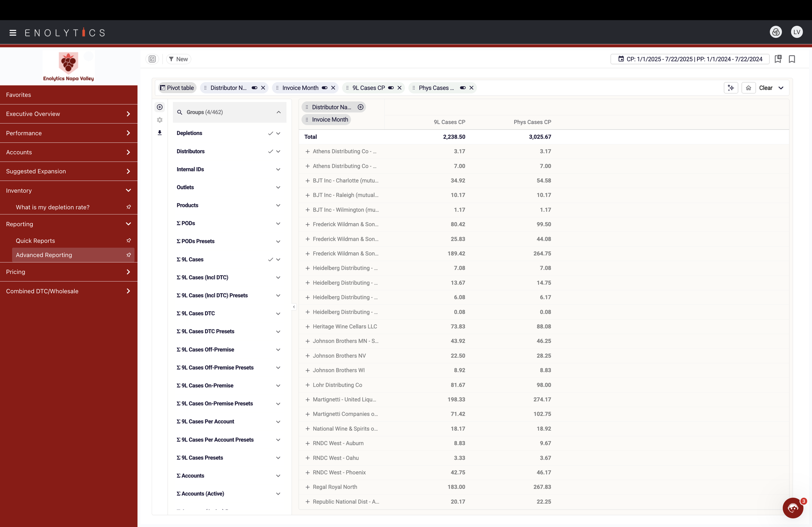Click the home reset view icon
This screenshot has width=812, height=527.
(x=748, y=88)
